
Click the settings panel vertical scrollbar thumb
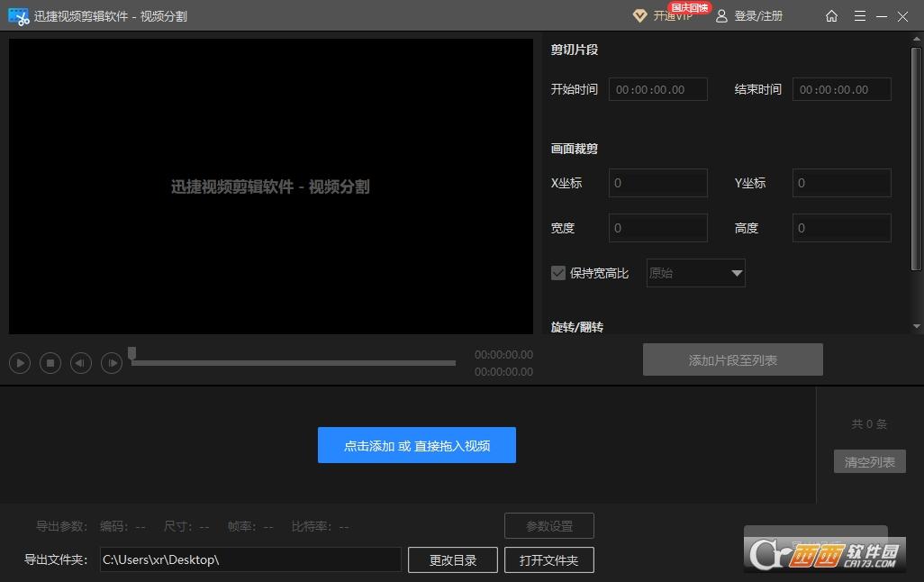(x=916, y=159)
